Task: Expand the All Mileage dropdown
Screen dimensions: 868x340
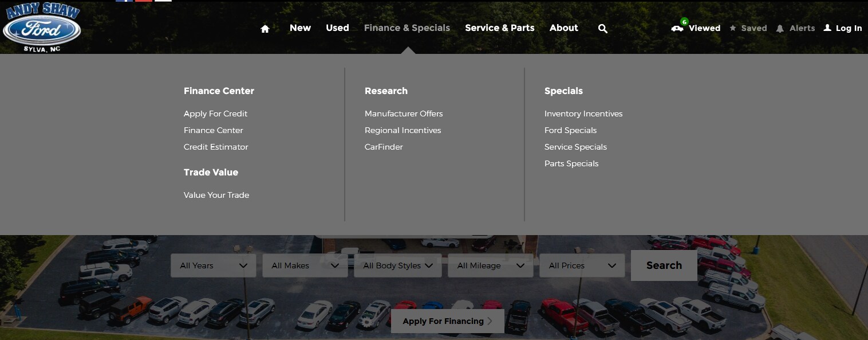Action: pos(491,265)
